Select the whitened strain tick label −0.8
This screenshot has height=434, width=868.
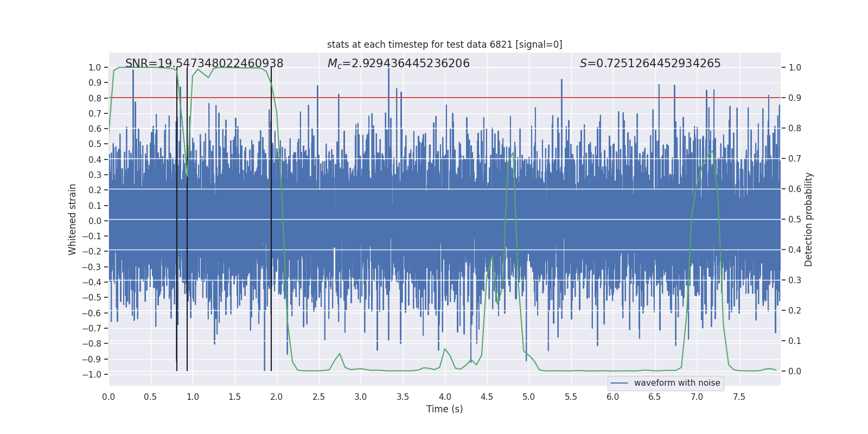point(92,343)
